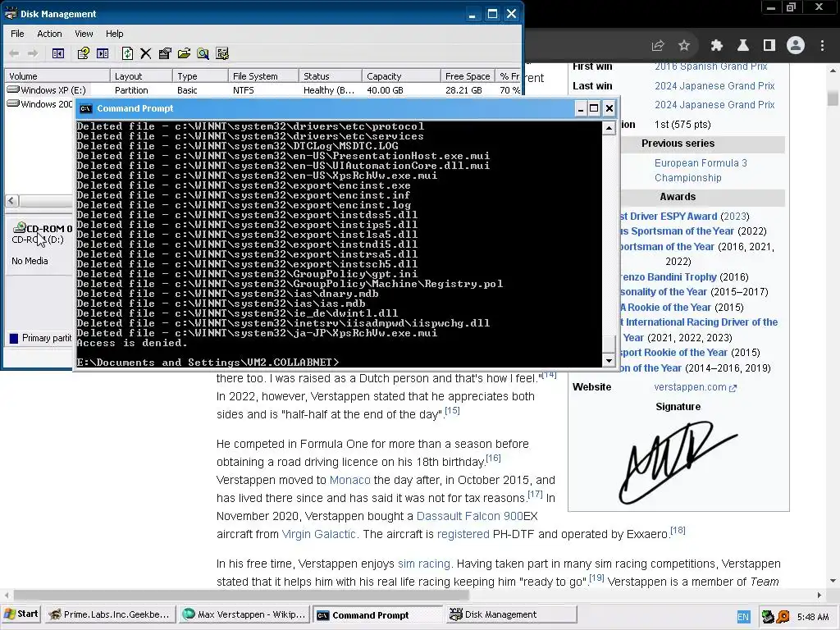Click left arrow of volume list horizontal scrollbar
The width and height of the screenshot is (840, 630).
[x=11, y=201]
